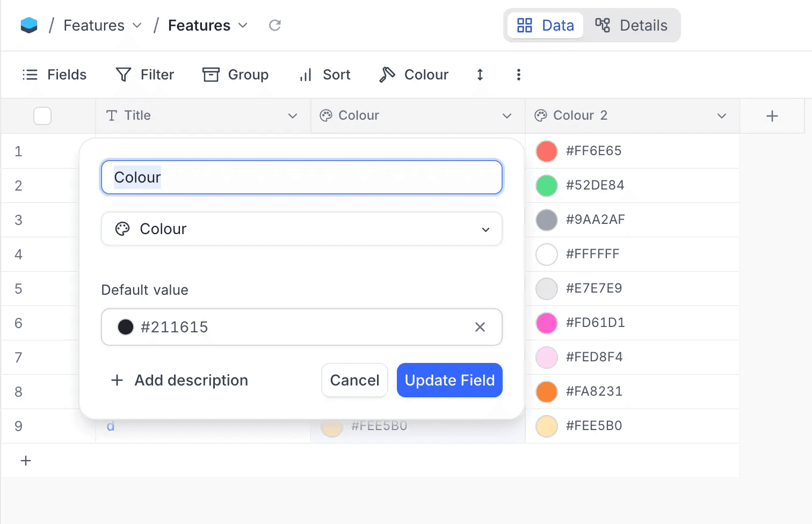
Task: Open the Group records tool
Action: pos(235,75)
